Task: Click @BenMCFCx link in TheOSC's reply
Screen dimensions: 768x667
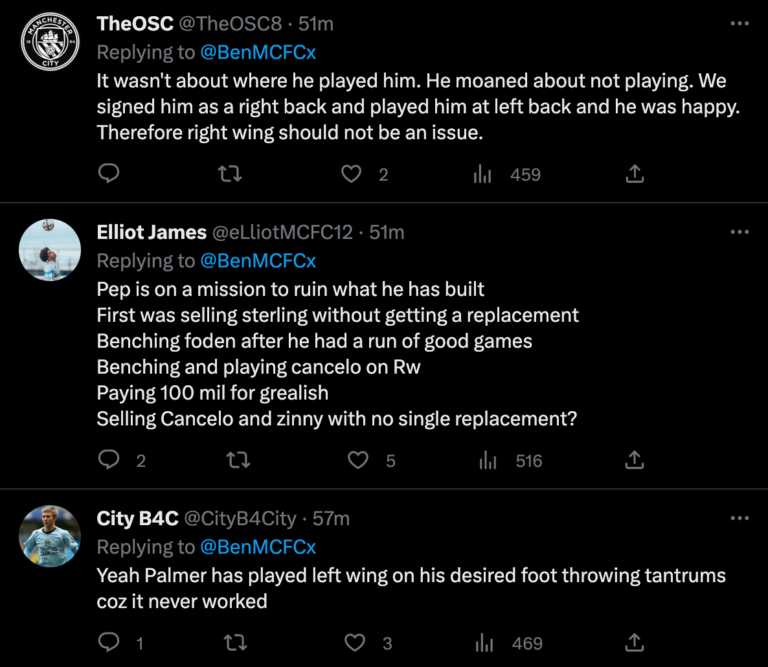Action: coord(258,51)
